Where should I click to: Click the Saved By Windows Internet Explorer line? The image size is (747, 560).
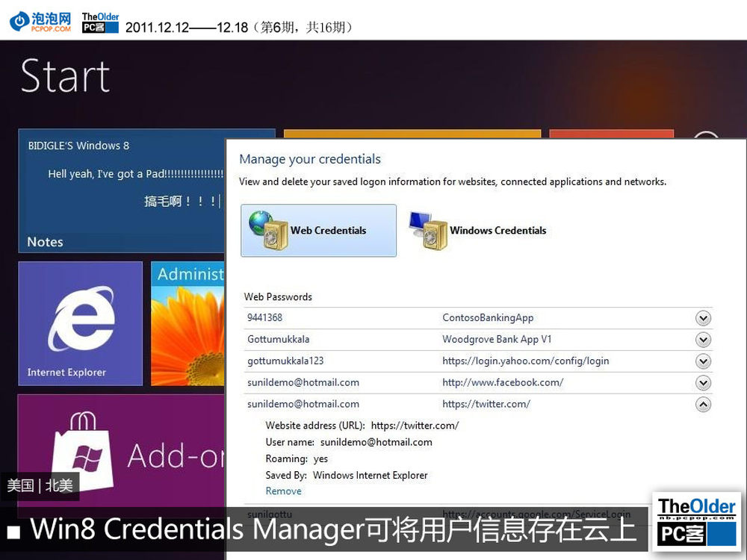pos(347,475)
